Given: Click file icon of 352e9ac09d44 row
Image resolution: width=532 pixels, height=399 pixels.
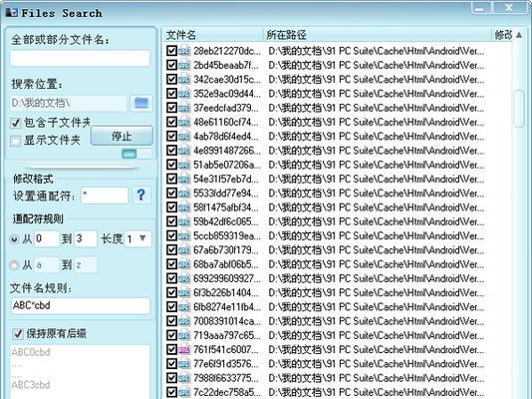Looking at the screenshot, I should coord(184,94).
